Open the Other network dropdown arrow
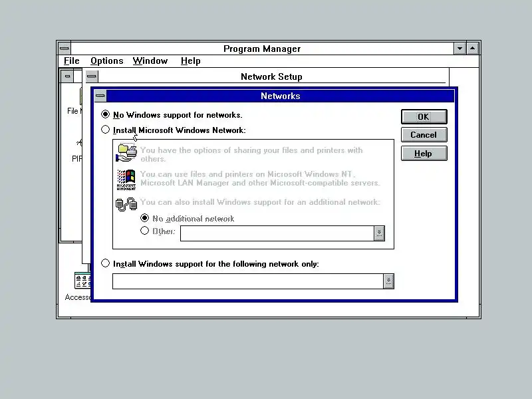The height and width of the screenshot is (399, 532). (379, 233)
